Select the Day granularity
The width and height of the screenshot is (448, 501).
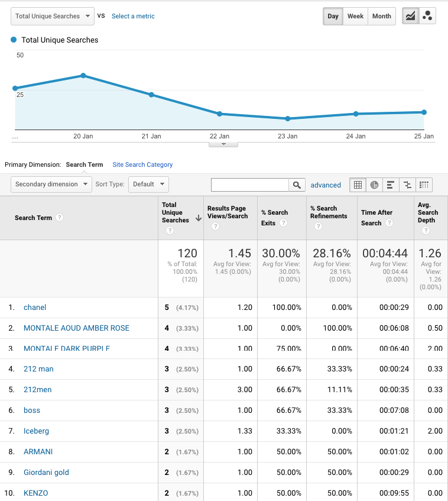[333, 16]
